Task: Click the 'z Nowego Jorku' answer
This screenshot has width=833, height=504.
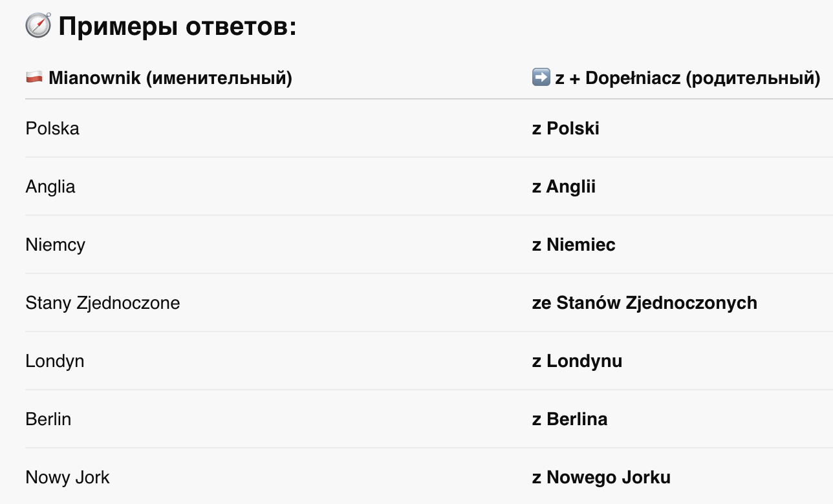Action: click(x=601, y=478)
